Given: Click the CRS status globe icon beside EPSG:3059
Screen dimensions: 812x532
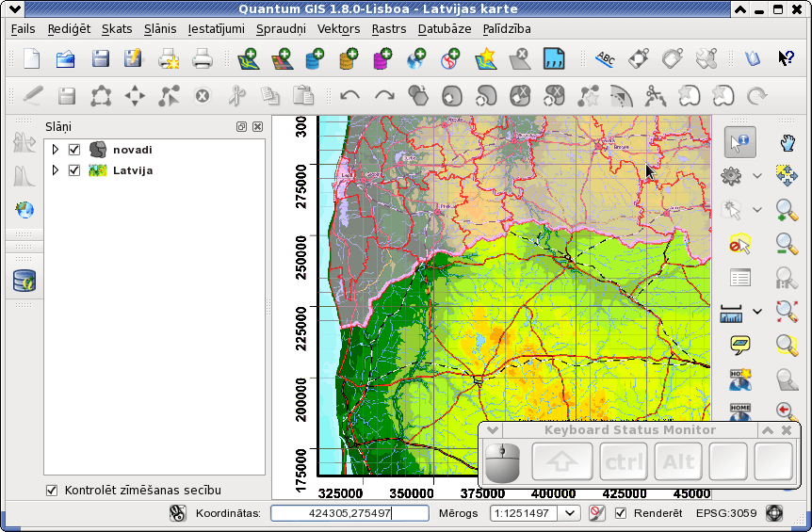Looking at the screenshot, I should pyautogui.click(x=774, y=513).
